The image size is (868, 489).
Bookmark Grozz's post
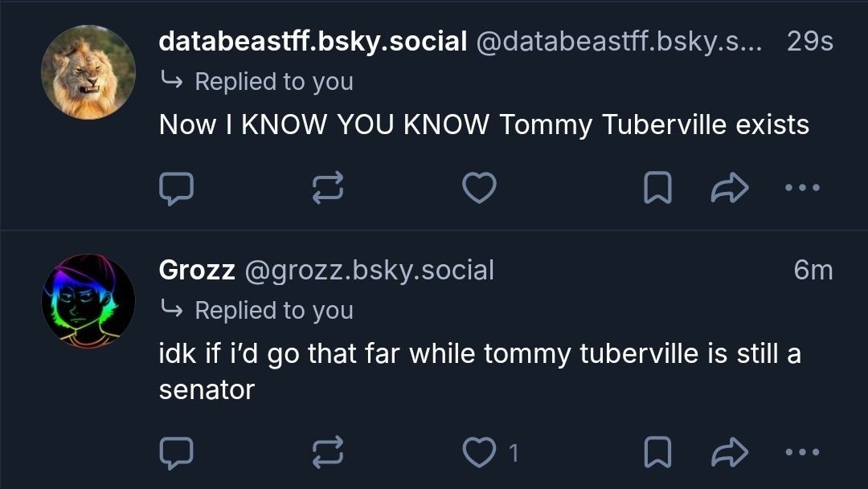[x=658, y=453]
